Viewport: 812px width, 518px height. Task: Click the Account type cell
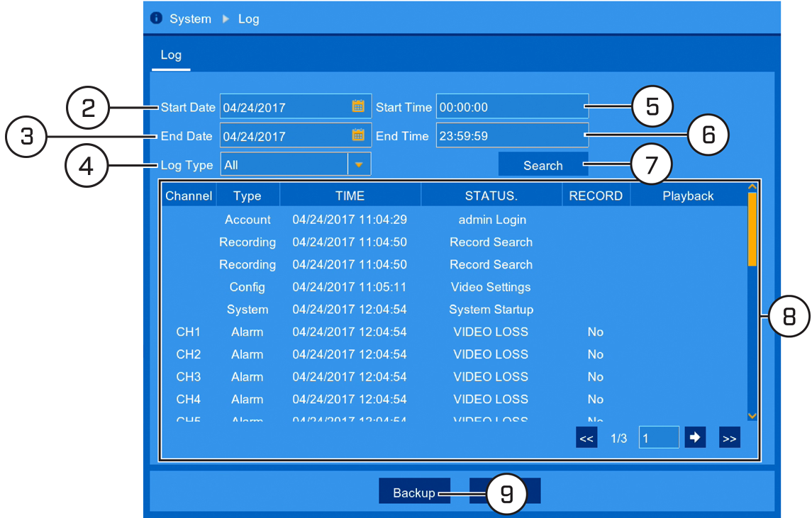point(248,220)
